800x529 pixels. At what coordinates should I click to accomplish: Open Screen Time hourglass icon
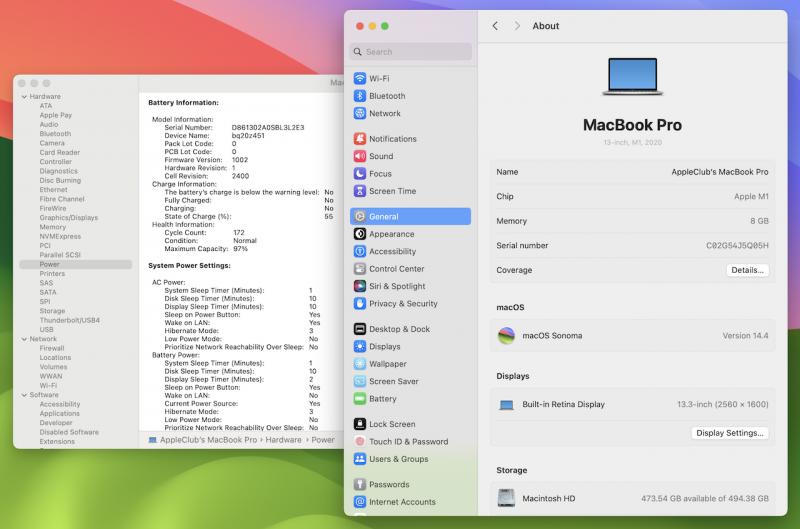click(360, 191)
